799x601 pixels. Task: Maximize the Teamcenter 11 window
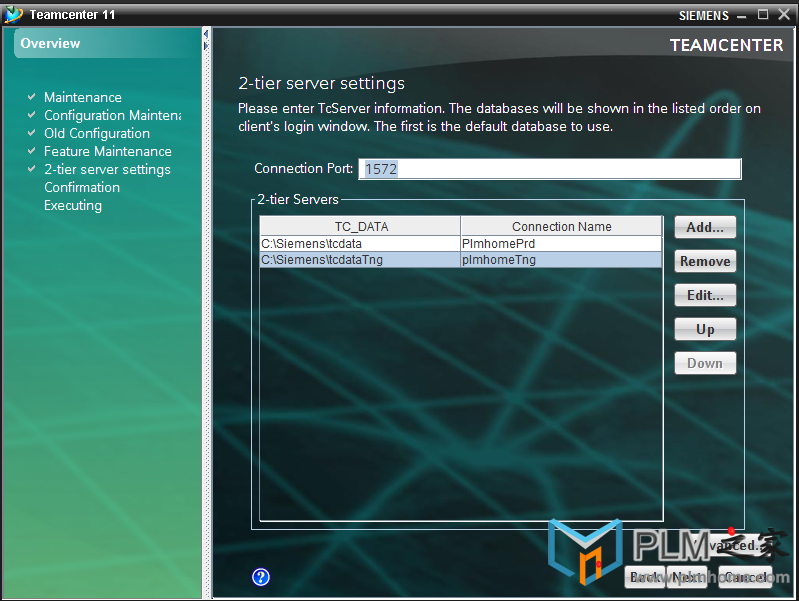coord(763,14)
